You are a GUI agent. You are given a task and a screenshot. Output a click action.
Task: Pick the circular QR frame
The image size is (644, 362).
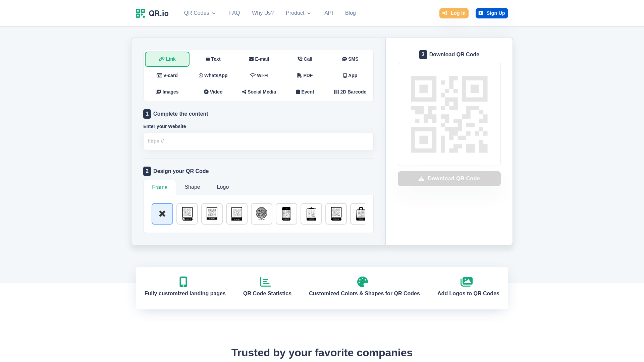tap(262, 214)
